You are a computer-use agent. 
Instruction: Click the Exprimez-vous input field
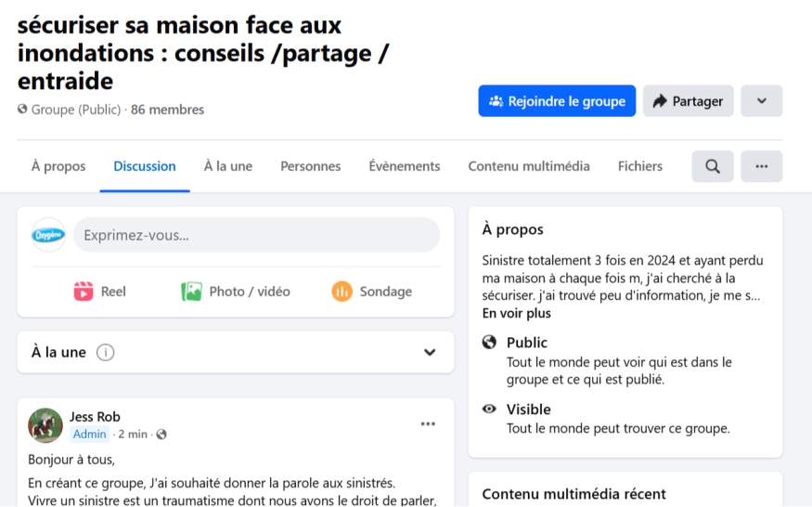(256, 235)
